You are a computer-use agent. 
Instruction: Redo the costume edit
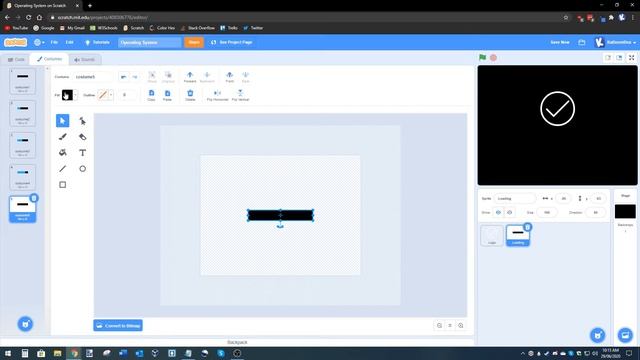pyautogui.click(x=135, y=77)
